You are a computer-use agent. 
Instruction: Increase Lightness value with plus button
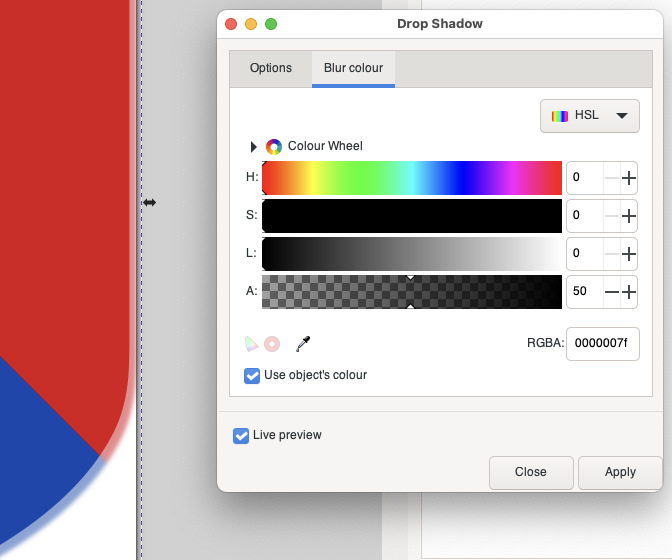(x=629, y=254)
